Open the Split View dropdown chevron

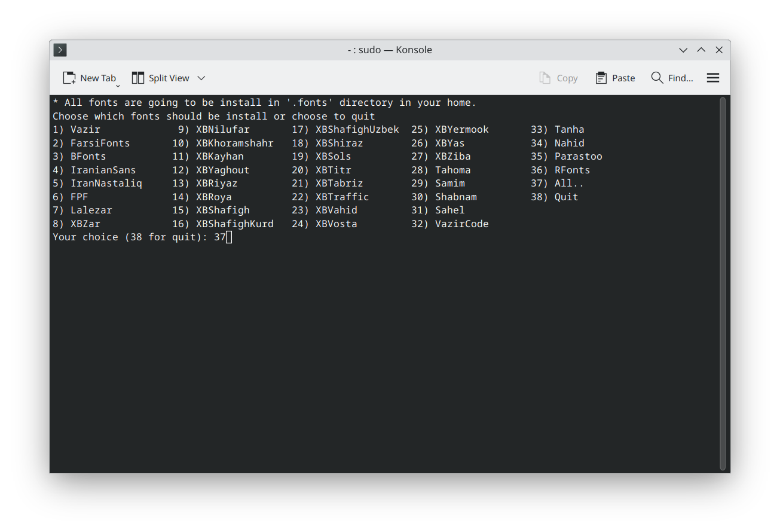(201, 78)
